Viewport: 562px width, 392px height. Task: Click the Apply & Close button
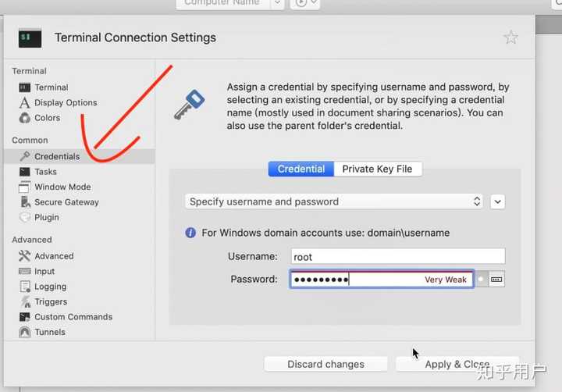(457, 364)
